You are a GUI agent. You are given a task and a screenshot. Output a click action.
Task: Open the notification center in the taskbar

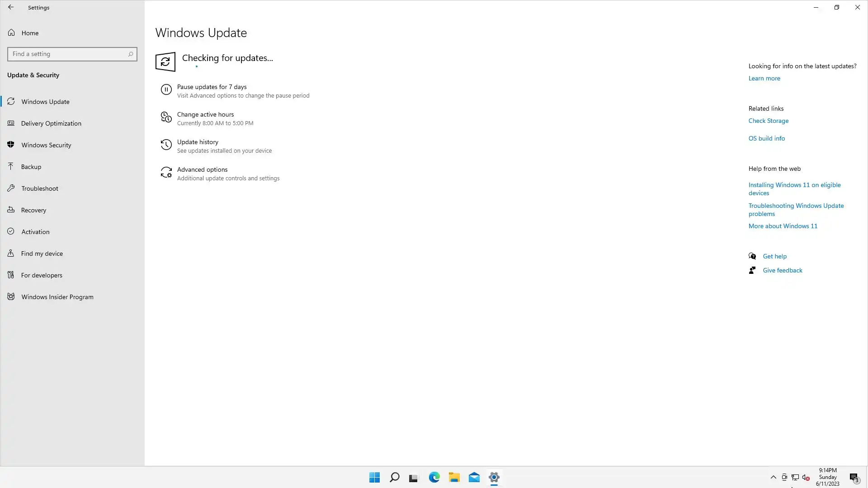(x=854, y=478)
